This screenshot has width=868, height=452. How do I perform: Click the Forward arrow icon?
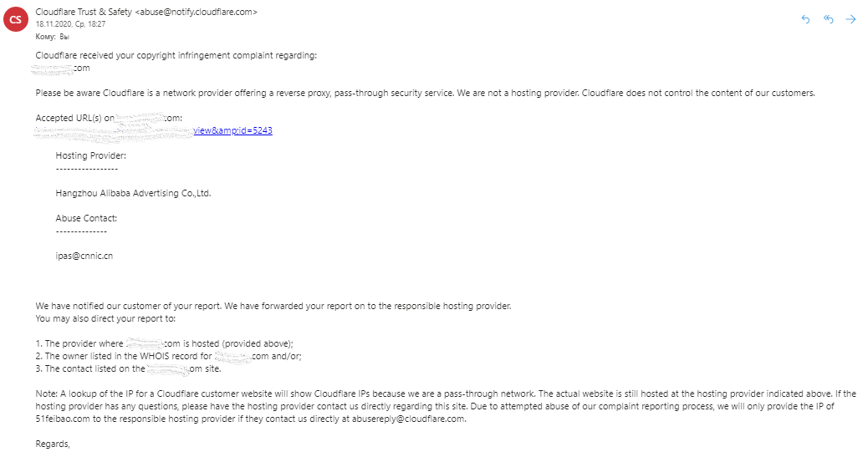pyautogui.click(x=851, y=19)
